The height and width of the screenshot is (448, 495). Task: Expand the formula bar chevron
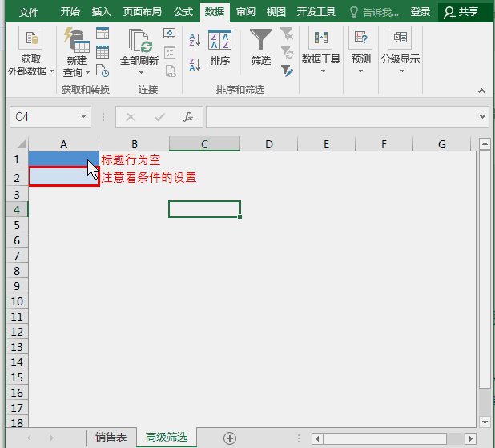[x=482, y=116]
